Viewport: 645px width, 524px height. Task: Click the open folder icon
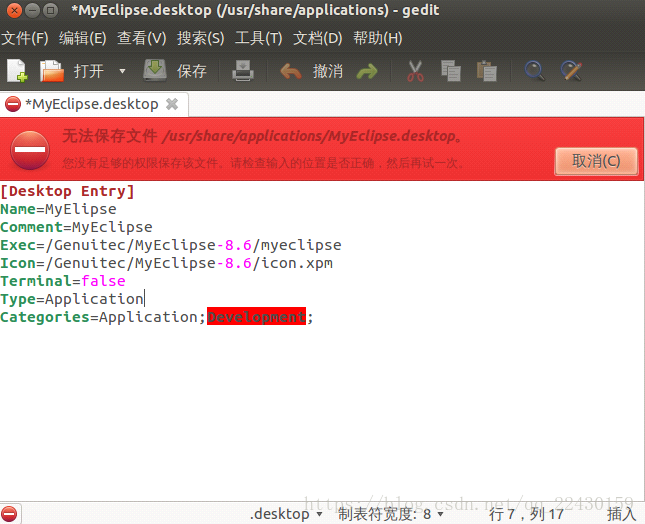(52, 71)
